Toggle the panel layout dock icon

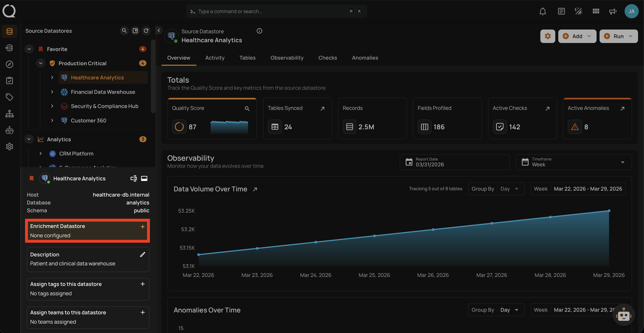(x=144, y=178)
